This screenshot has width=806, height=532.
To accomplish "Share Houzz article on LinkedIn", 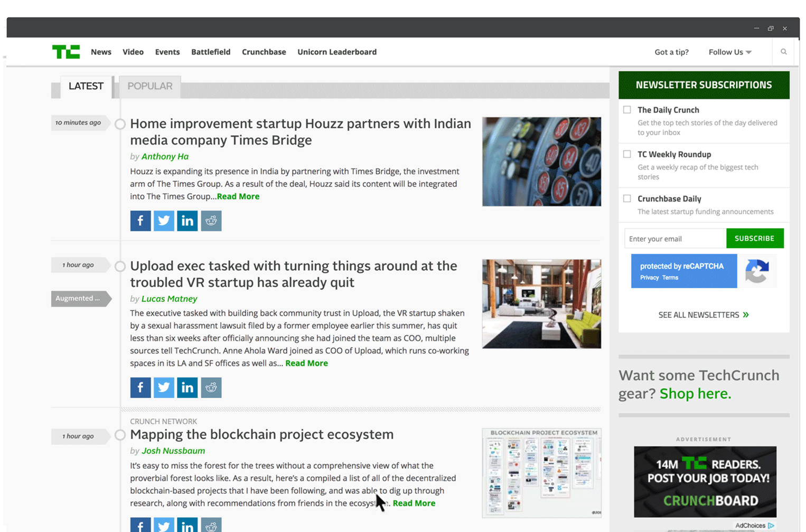I will [188, 221].
